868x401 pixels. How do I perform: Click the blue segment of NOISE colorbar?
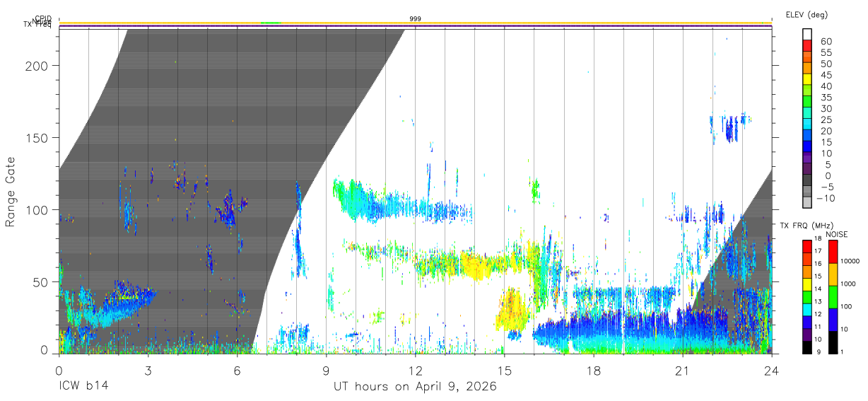pos(832,320)
